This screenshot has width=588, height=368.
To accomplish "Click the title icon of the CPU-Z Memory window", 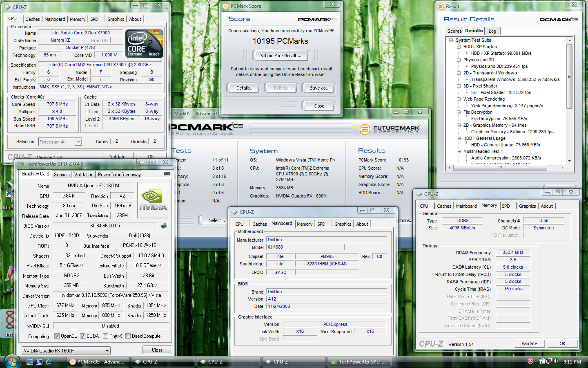I will tap(419, 194).
